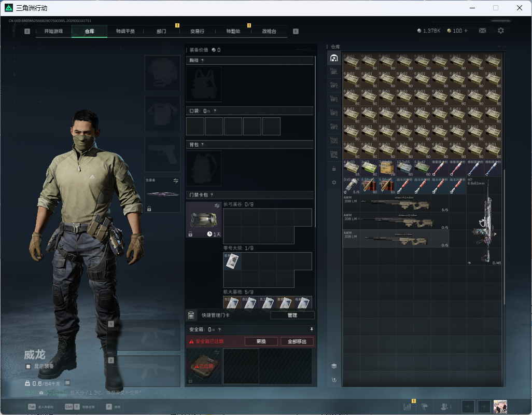532x415 pixels.
Task: Select the M7 6.8x51mm rifle in stash
Action: 484,221
